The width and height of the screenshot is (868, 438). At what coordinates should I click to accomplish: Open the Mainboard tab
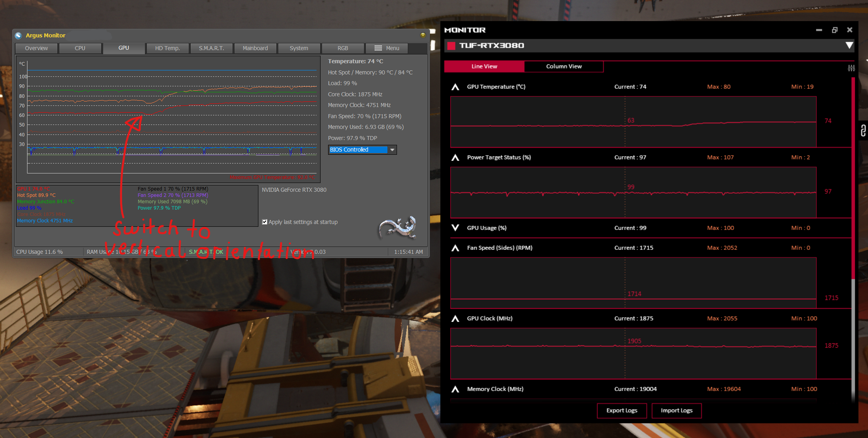coord(255,48)
